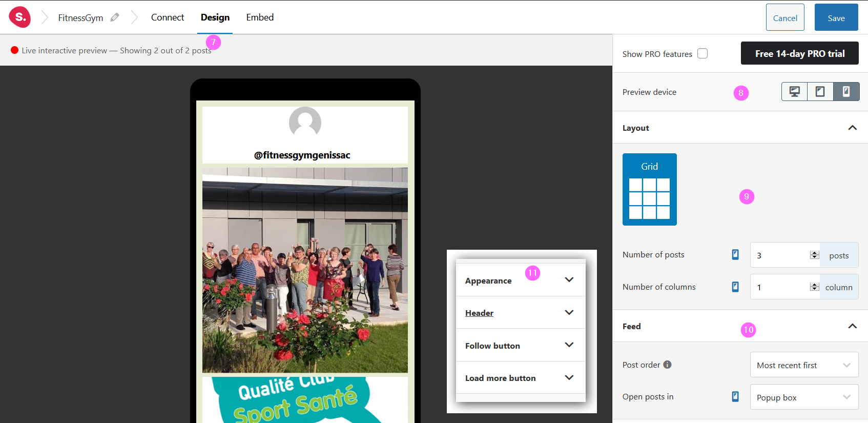868x423 pixels.
Task: Click Live interactive preview status text
Action: 116,50
